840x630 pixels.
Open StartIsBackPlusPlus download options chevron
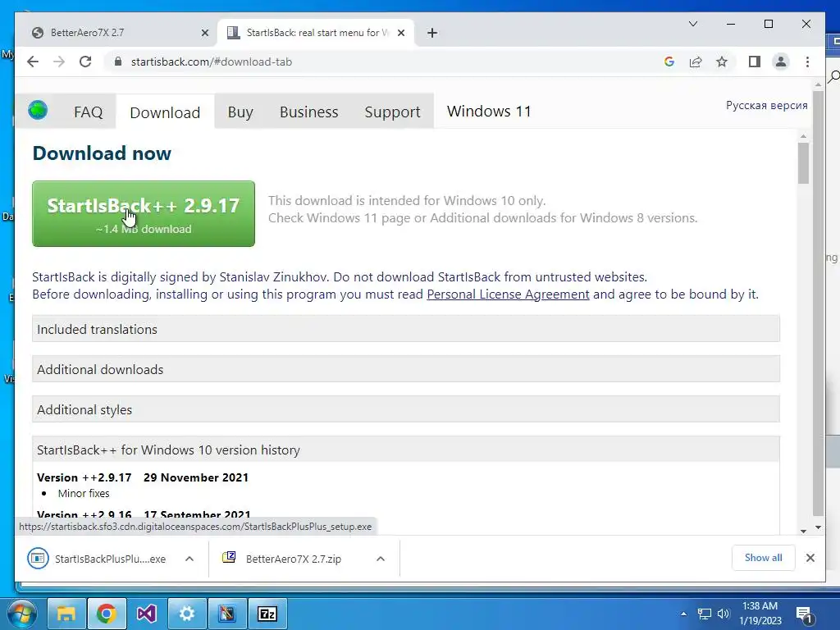189,559
